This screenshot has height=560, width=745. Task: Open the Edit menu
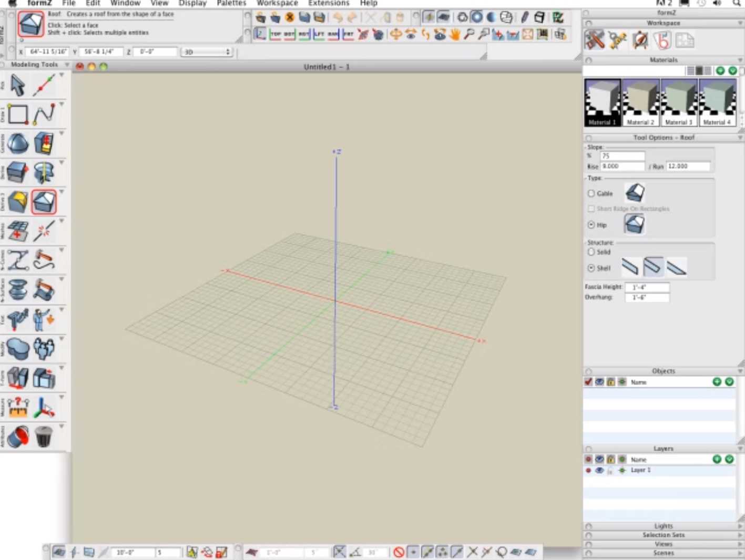[93, 3]
